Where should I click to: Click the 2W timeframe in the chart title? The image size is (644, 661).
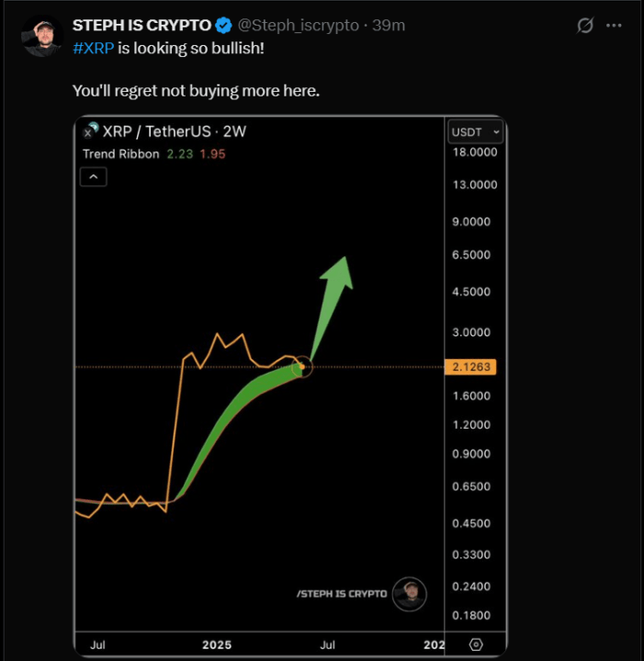click(x=235, y=131)
